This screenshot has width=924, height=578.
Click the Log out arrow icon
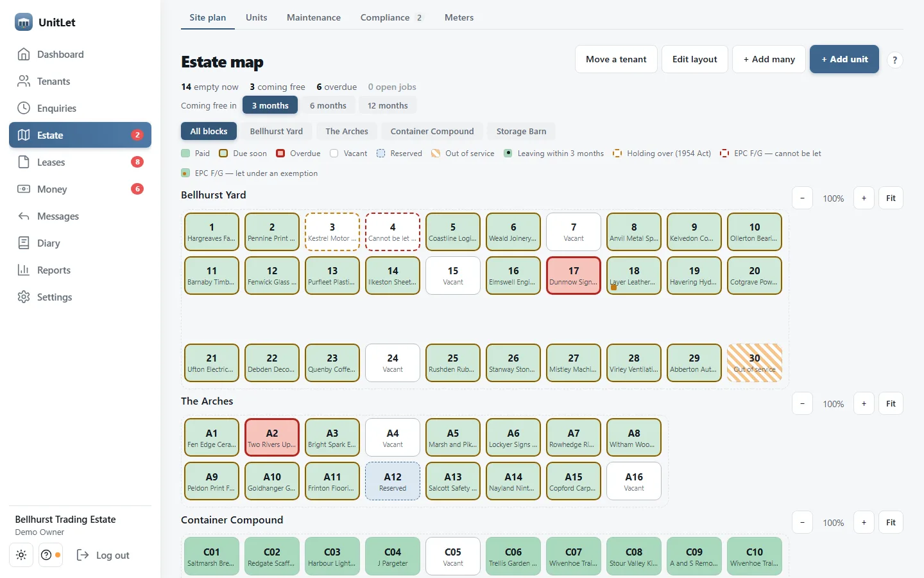[x=83, y=555]
